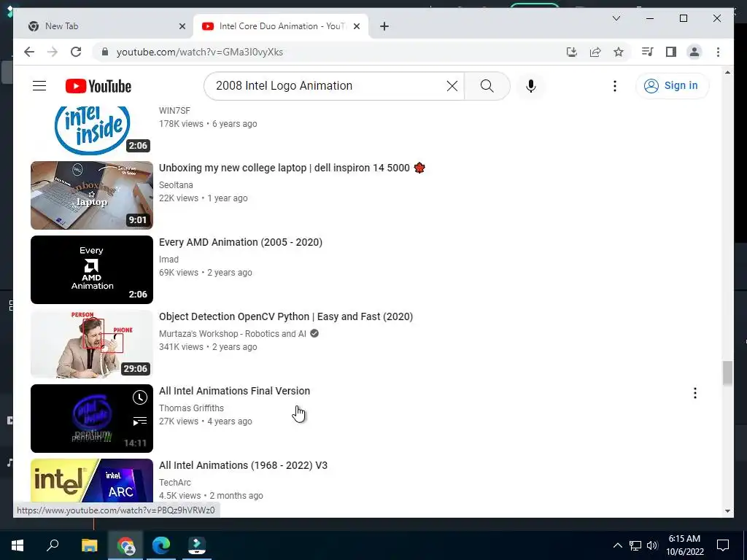Open the intel inside video thumbnail
This screenshot has height=560, width=747.
point(92,130)
